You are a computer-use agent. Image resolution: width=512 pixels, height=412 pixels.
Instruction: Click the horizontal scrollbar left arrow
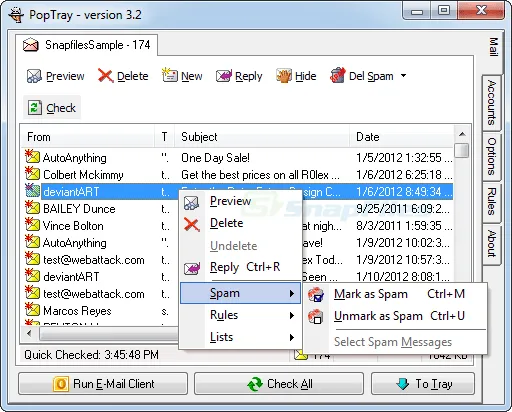tap(29, 333)
